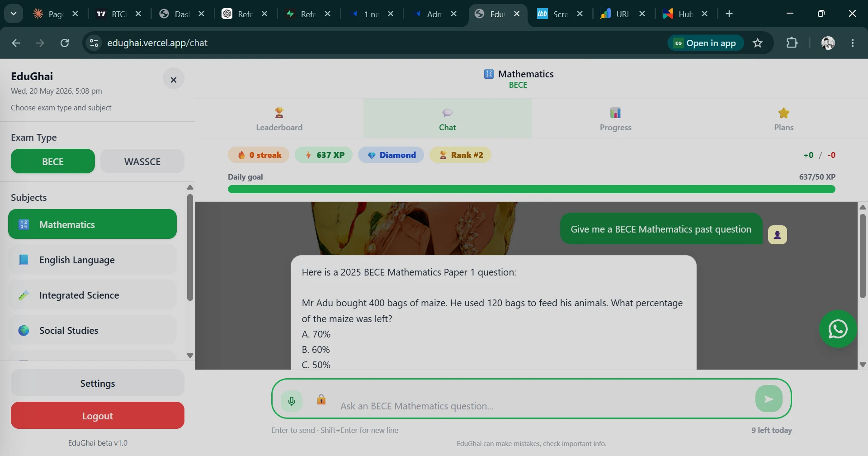
Task: Open the Settings button
Action: (x=98, y=383)
